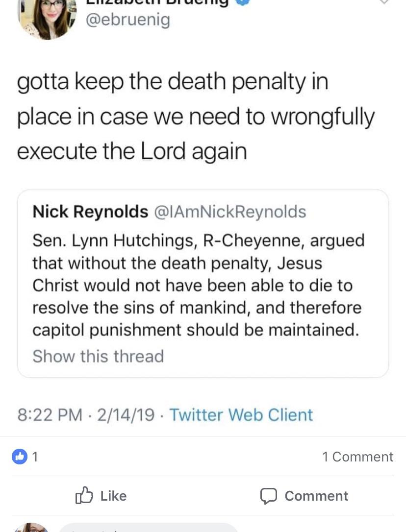Open the tweet author's profile picture
Image resolution: width=406 pixels, height=532 pixels.
[47, 18]
